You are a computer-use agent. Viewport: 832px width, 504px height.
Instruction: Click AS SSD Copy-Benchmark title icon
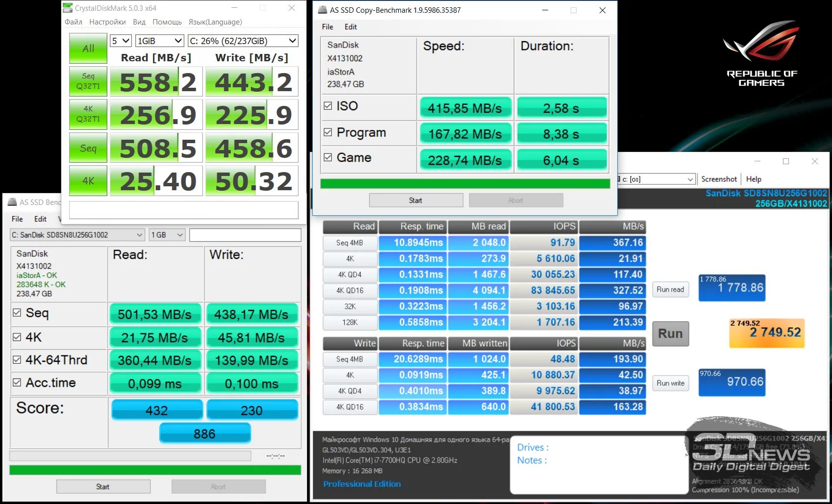pyautogui.click(x=323, y=10)
